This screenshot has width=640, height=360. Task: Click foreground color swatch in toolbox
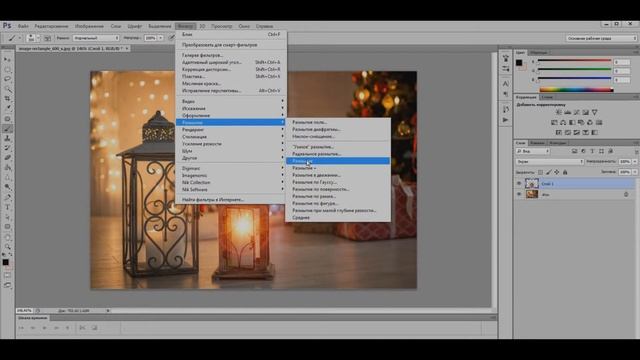[x=5, y=262]
